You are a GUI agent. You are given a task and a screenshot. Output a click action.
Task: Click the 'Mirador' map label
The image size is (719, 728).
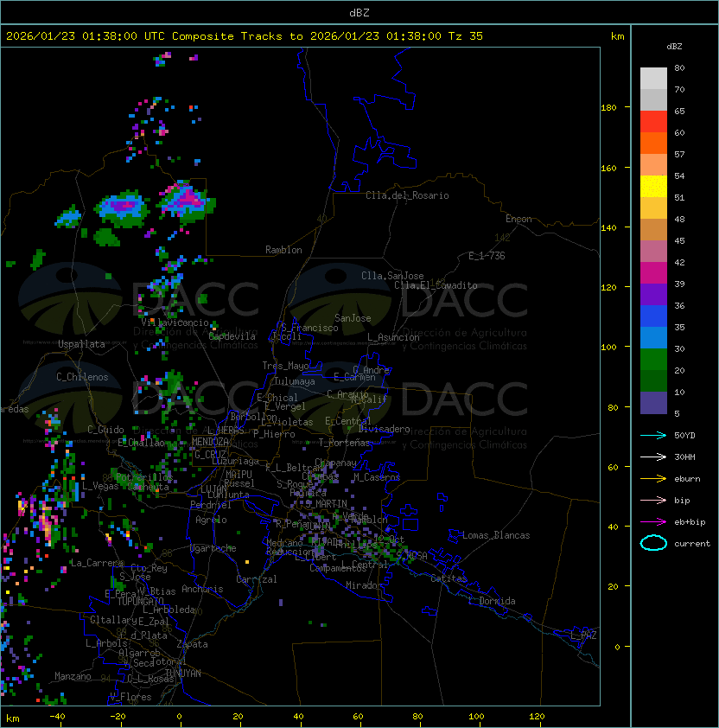point(364,585)
